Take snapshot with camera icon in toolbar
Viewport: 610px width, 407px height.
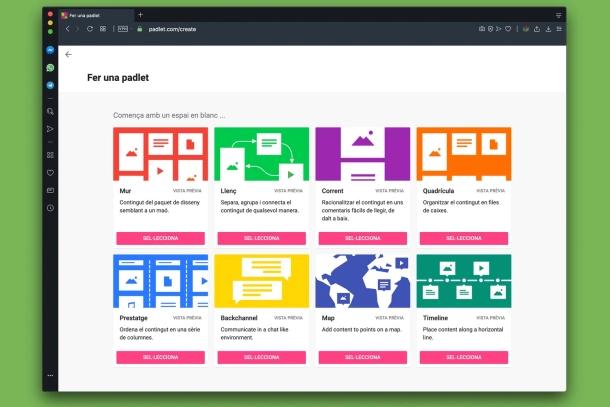point(482,29)
